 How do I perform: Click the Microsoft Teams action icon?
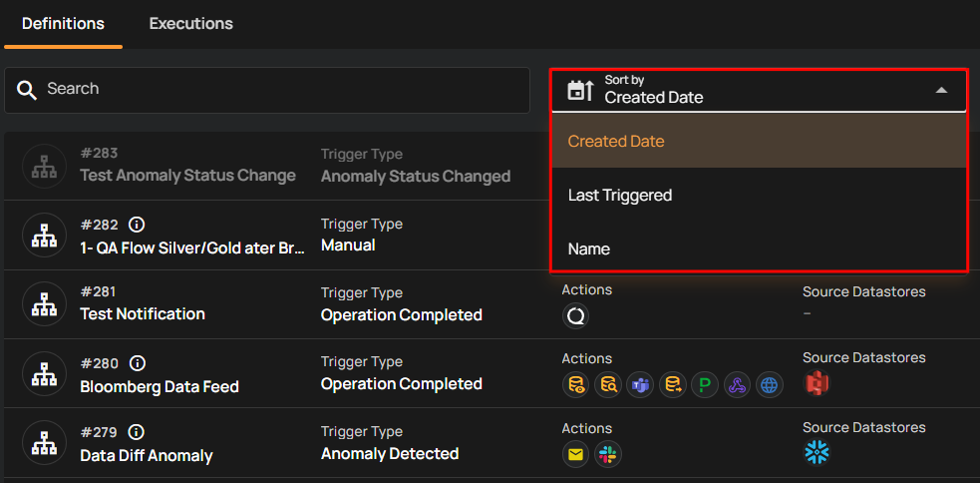(x=640, y=385)
